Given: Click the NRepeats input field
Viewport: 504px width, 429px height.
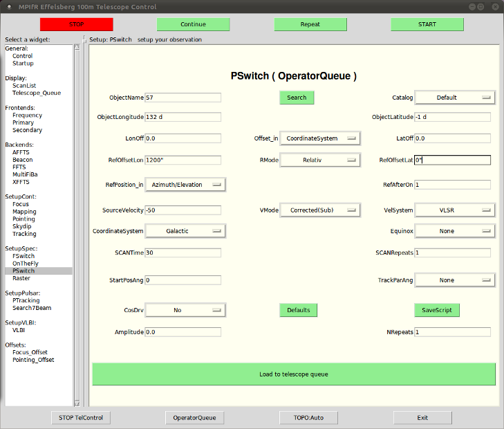Looking at the screenshot, I should pos(453,332).
